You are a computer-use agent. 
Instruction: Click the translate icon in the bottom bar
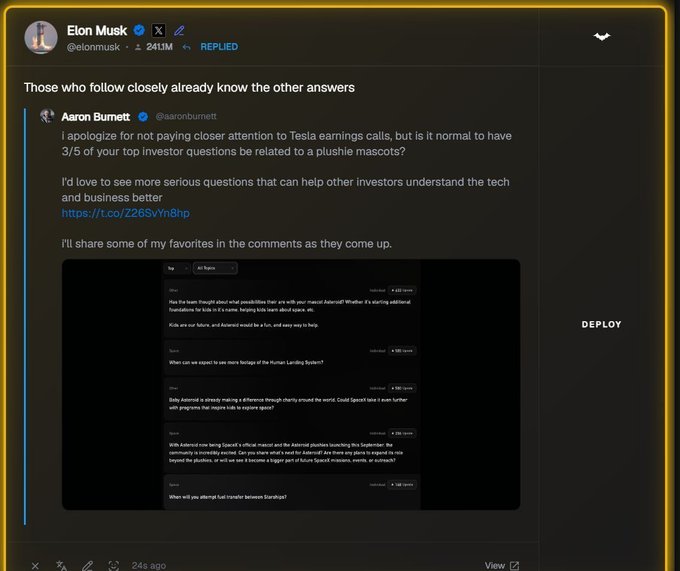point(62,565)
